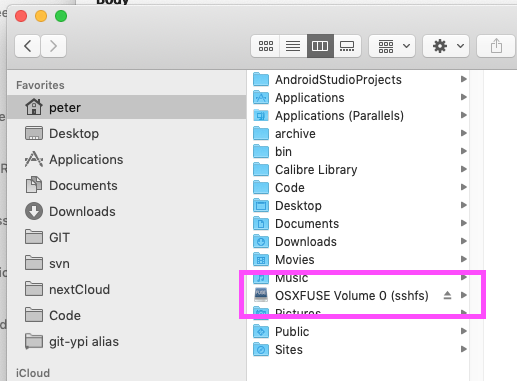Open the group-by arrangement dropdown
Viewport: 517px width, 381px height.
point(392,46)
